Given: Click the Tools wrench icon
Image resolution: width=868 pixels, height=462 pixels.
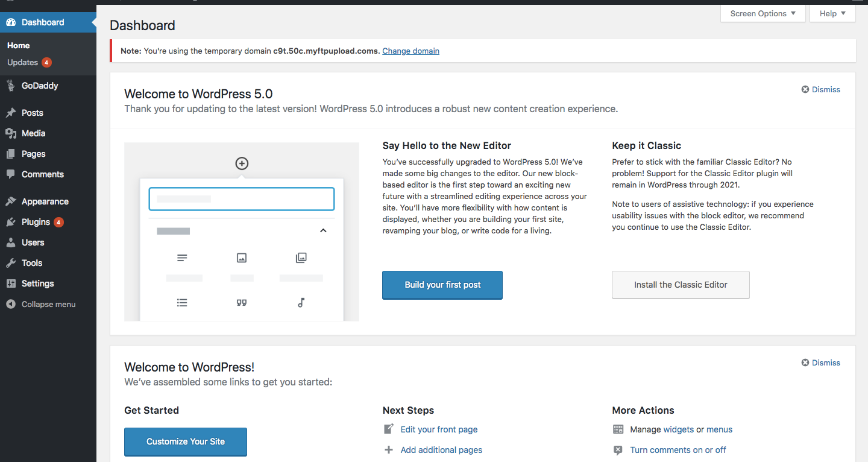Looking at the screenshot, I should (x=11, y=263).
